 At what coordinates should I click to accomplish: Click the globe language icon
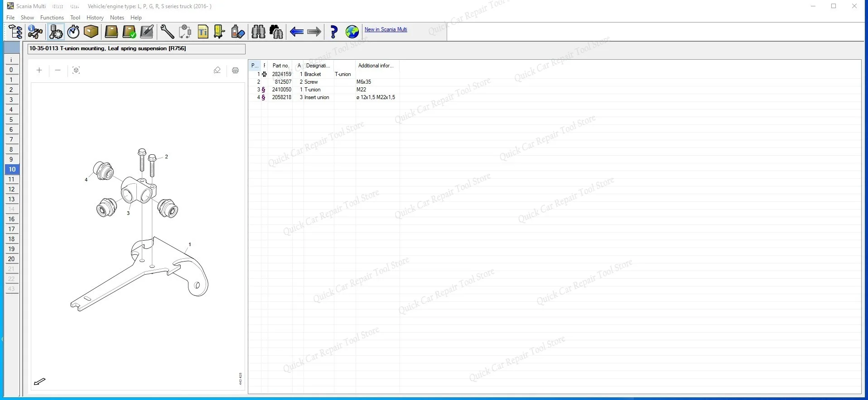(352, 32)
